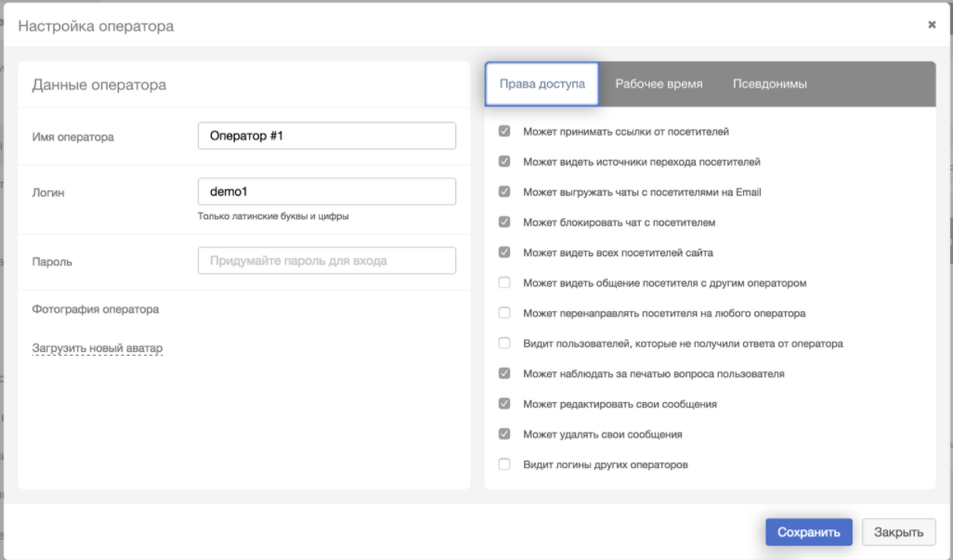Toggle Может видеть всех посетителей сайта
The width and height of the screenshot is (953, 560).
(x=504, y=253)
